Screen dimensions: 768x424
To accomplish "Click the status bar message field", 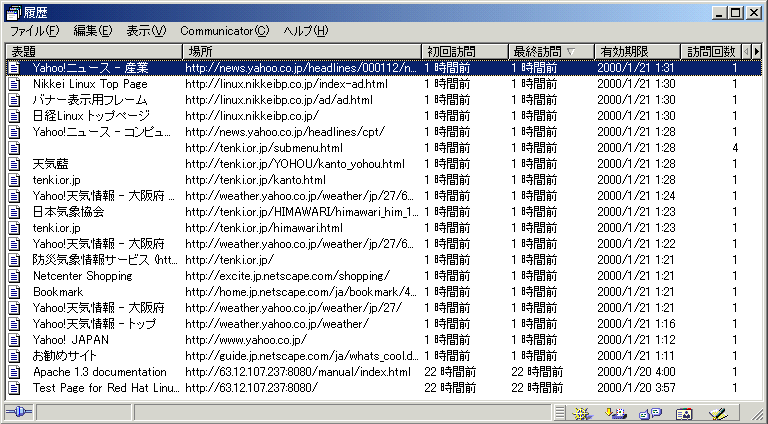I will (343, 412).
